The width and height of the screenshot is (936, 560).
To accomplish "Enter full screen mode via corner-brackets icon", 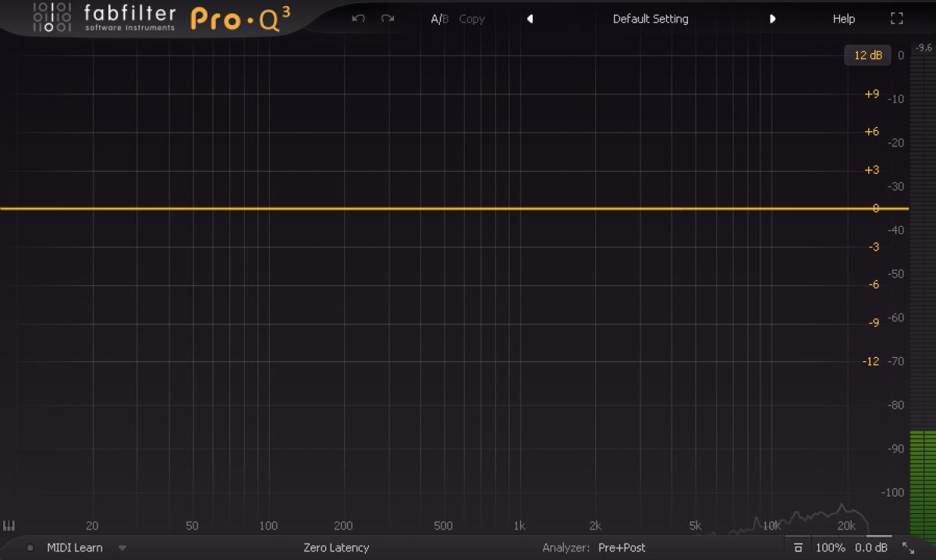I will point(896,19).
